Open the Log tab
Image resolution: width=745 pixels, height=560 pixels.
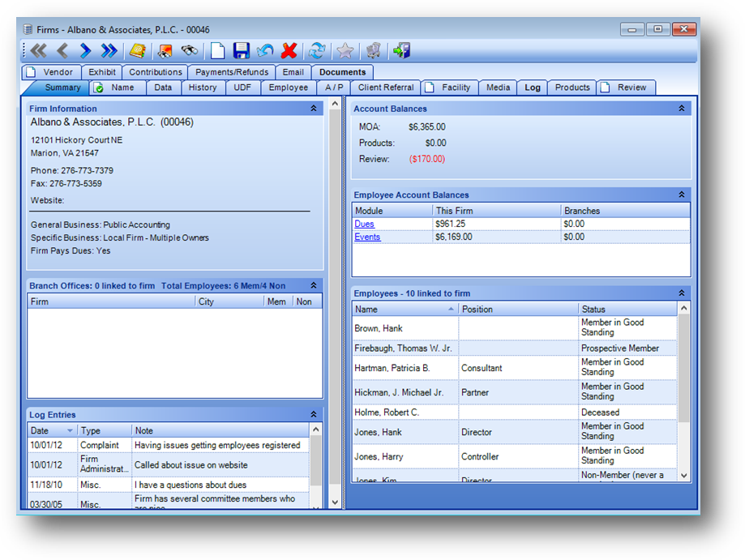click(x=532, y=88)
